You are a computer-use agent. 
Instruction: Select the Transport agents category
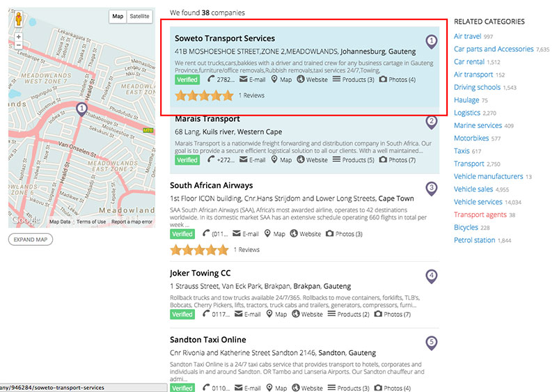[x=480, y=214]
